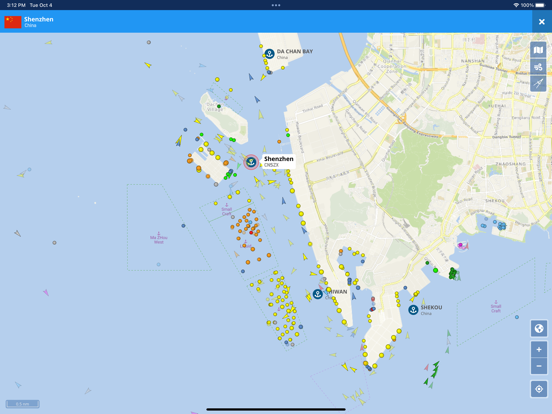Tap the China flag in header
This screenshot has height=414, width=552.
coord(13,22)
